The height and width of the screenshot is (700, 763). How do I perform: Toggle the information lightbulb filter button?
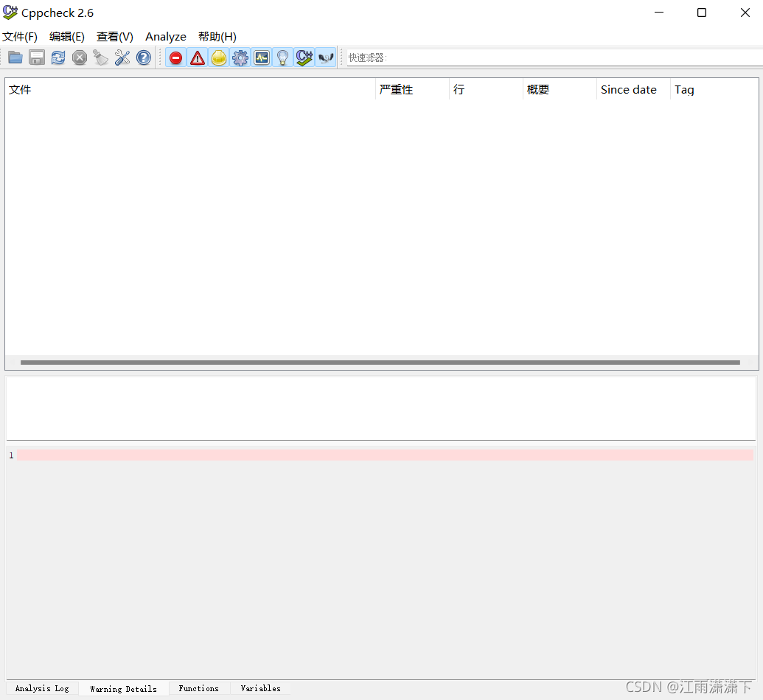pyautogui.click(x=283, y=58)
